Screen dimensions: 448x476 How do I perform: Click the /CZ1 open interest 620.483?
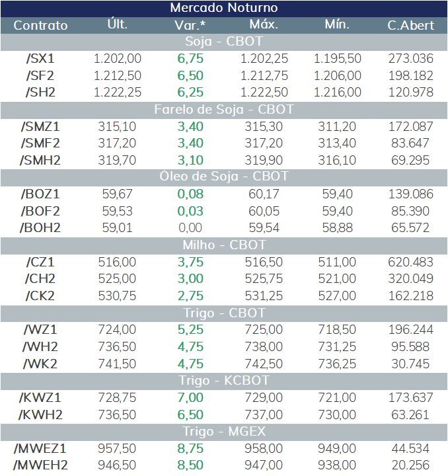click(x=411, y=262)
